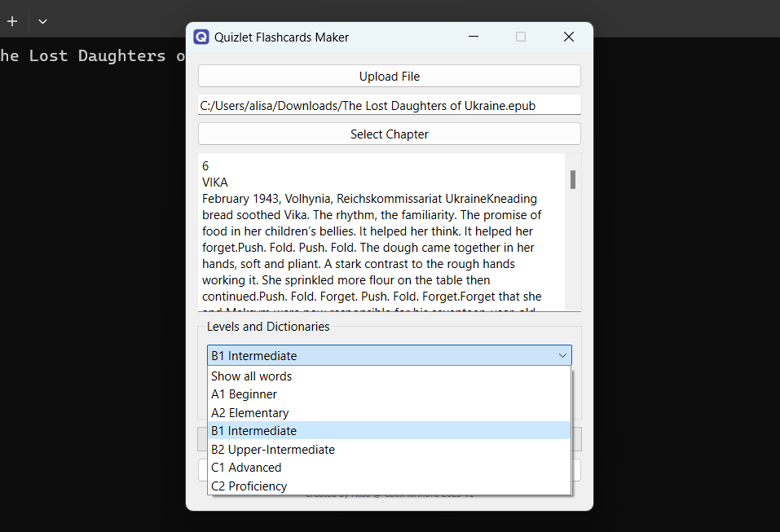Image resolution: width=780 pixels, height=532 pixels.
Task: Click the 'VIKA' chapter heading text
Action: (x=215, y=182)
